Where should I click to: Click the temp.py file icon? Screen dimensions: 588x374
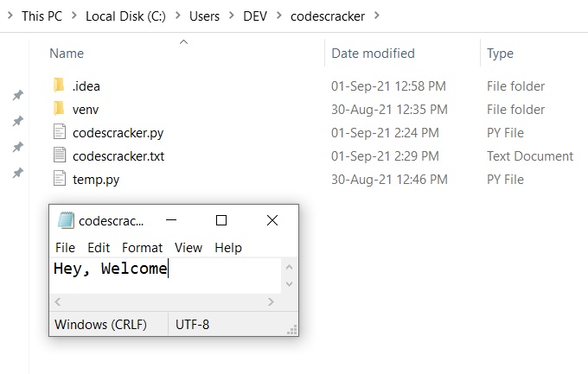click(59, 179)
